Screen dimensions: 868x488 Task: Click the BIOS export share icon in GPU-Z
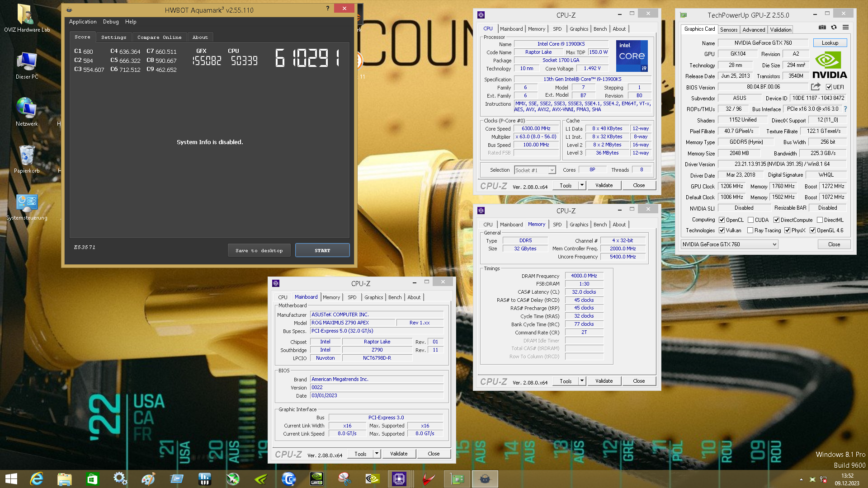(x=816, y=87)
